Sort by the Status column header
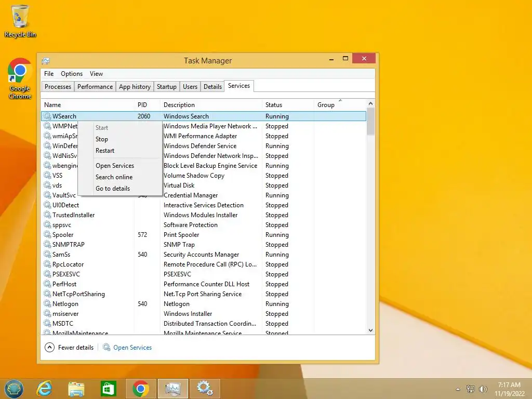Viewport: 532px width, 399px height. 288,105
